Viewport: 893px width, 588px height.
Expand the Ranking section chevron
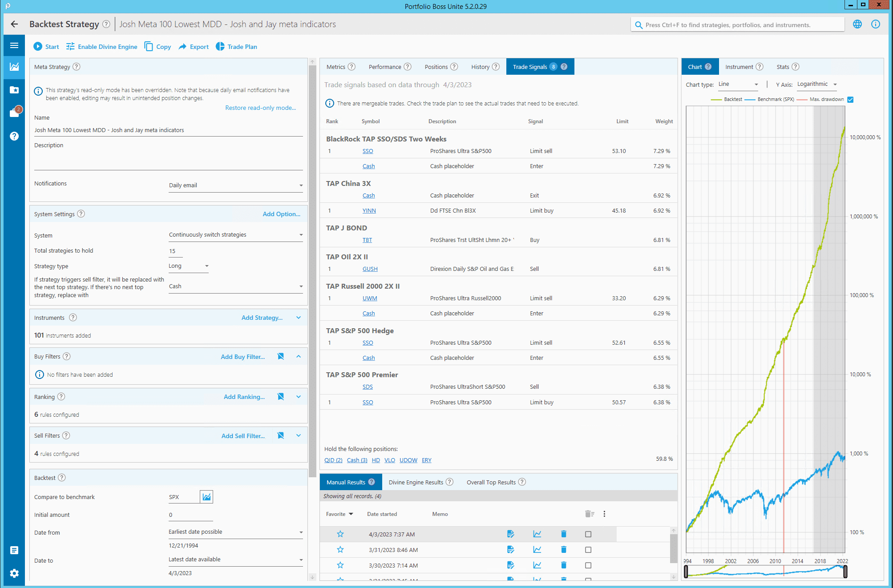coord(299,397)
